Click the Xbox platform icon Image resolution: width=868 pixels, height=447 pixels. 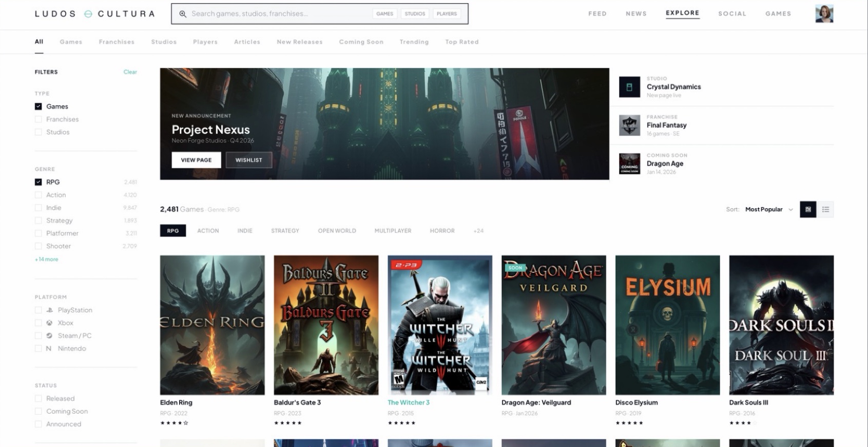click(50, 323)
